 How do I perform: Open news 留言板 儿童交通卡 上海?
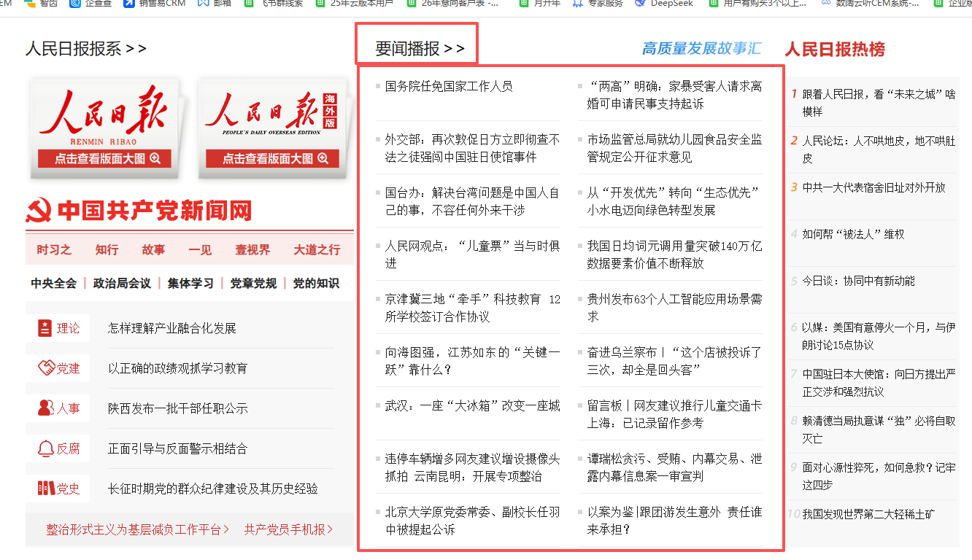pos(674,414)
